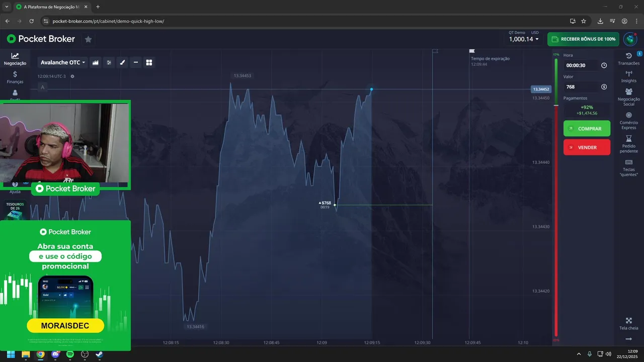Viewport: 644px width, 362px height.
Task: Click the red VENDER button
Action: (587, 147)
